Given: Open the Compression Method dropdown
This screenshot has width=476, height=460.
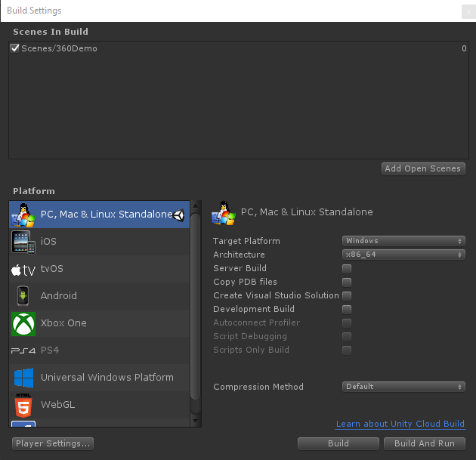Looking at the screenshot, I should pos(403,387).
